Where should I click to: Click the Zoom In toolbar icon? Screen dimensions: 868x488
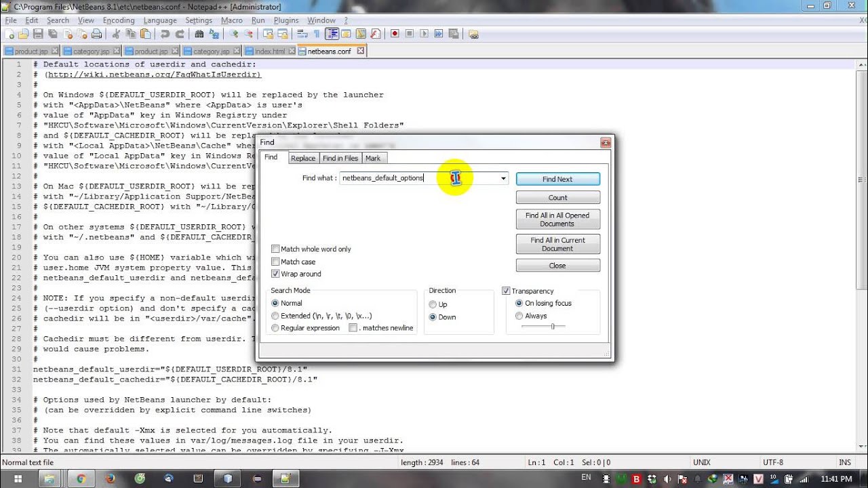coord(233,34)
